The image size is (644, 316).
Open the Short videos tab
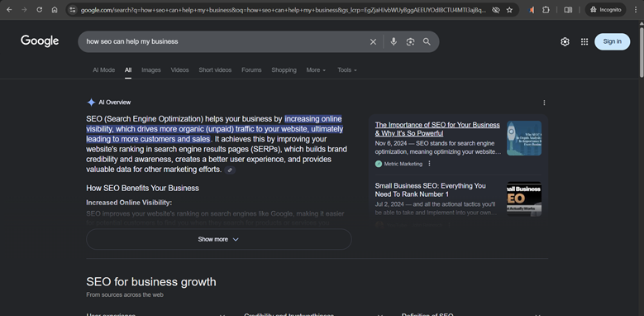[215, 69]
